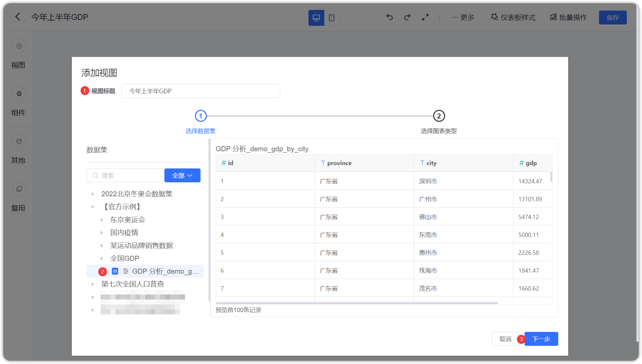Undo the last action
642x364 pixels.
[390, 17]
